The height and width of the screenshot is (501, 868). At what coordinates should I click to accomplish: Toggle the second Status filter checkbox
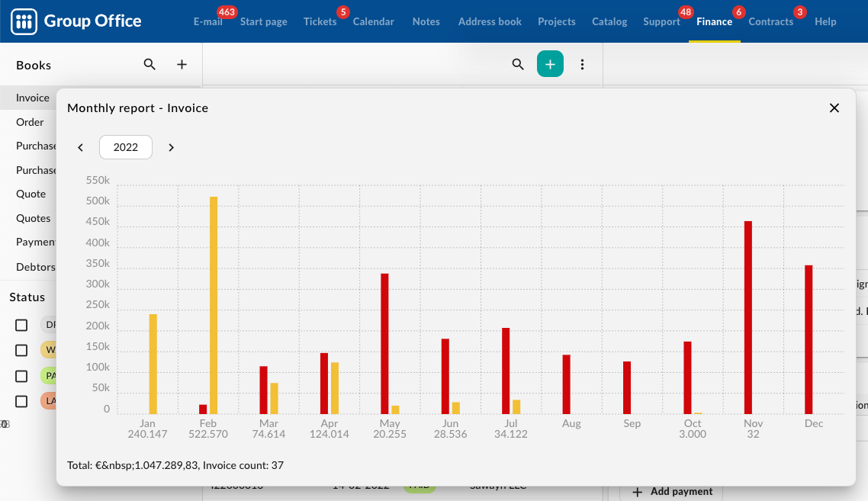pyautogui.click(x=21, y=350)
